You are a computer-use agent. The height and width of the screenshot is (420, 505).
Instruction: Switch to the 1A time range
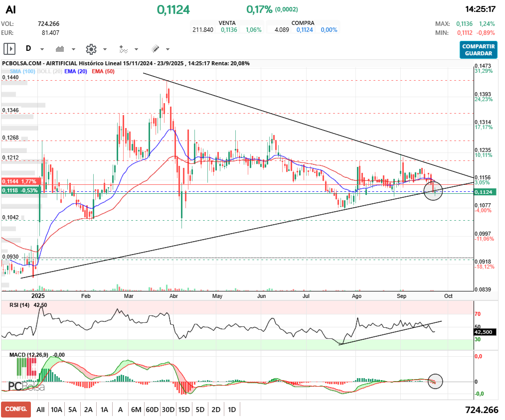[x=104, y=410]
